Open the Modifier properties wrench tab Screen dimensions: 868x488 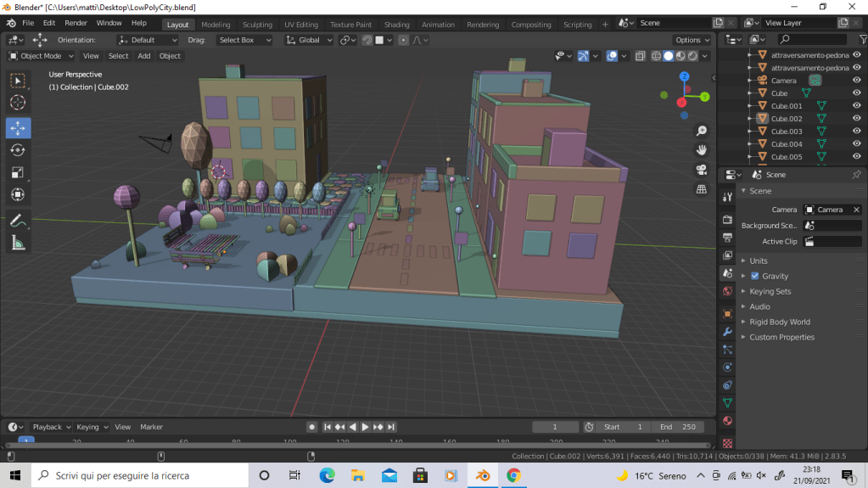tap(727, 331)
